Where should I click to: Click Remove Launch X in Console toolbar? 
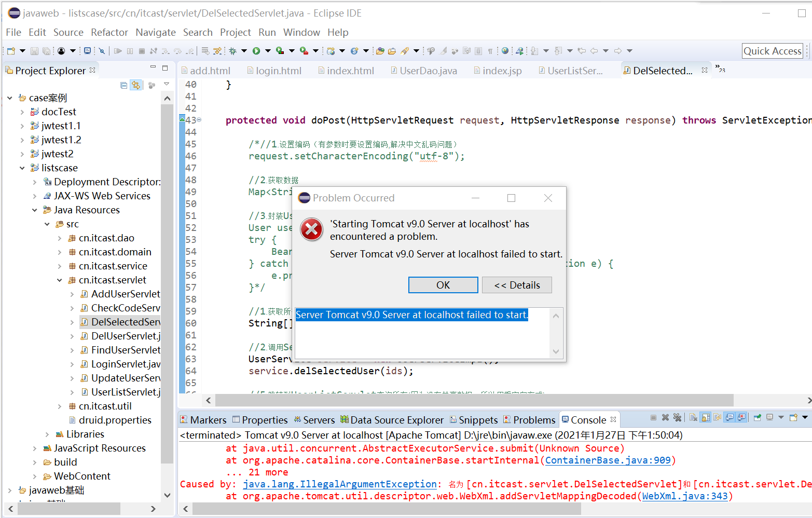coord(665,417)
